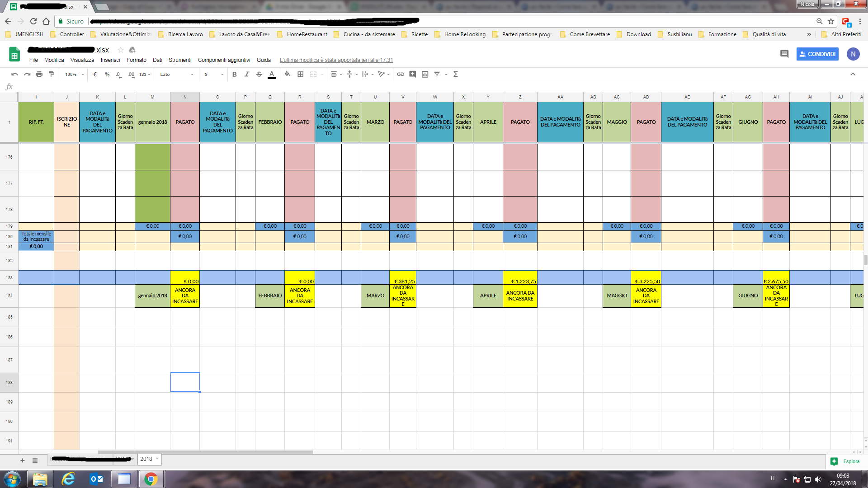Open the last-edit history link
Image resolution: width=868 pixels, height=488 pixels.
(x=336, y=60)
